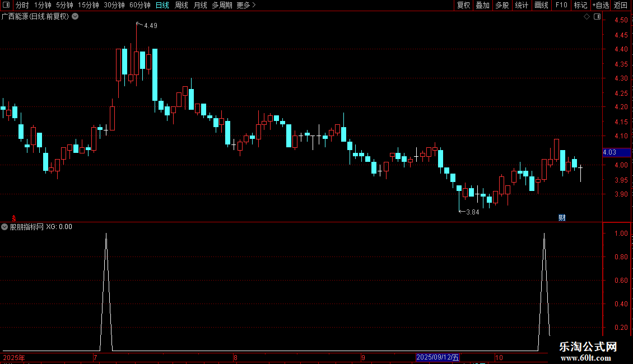Expand the 更多 > periods menu
Image resolution: width=633 pixels, height=364 pixels.
coord(246,5)
